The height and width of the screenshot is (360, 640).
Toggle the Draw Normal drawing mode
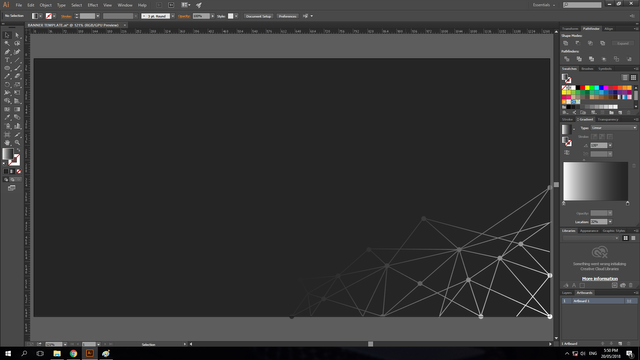(6, 180)
